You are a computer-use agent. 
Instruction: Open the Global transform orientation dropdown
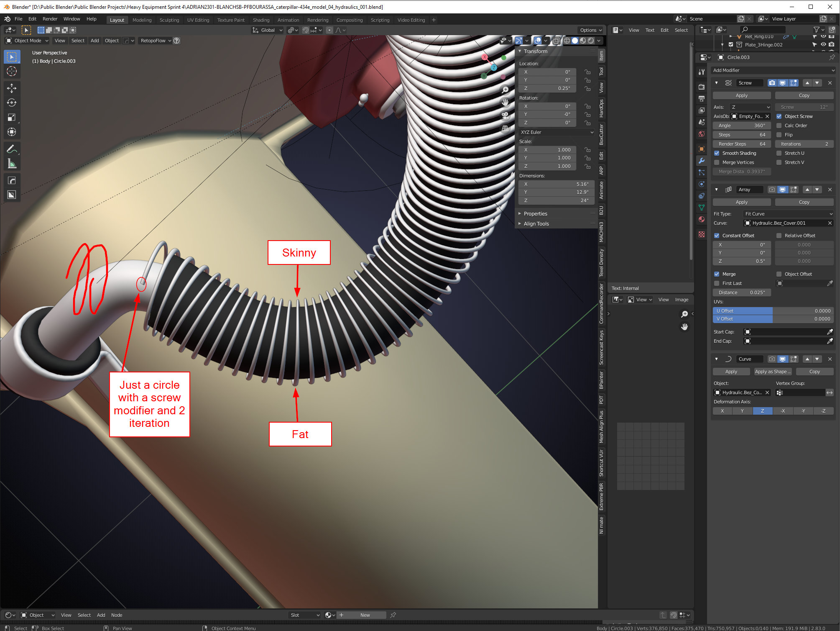coord(268,30)
